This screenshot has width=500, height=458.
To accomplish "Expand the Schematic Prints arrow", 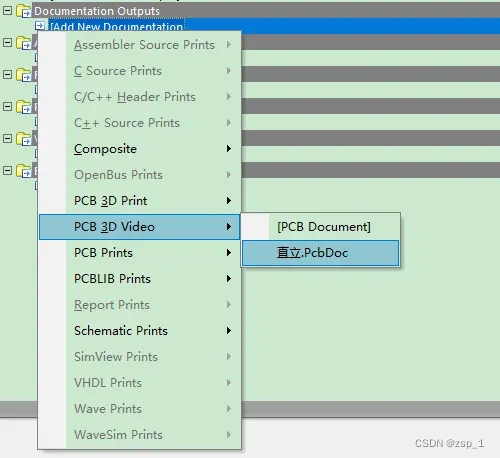I will [x=229, y=331].
